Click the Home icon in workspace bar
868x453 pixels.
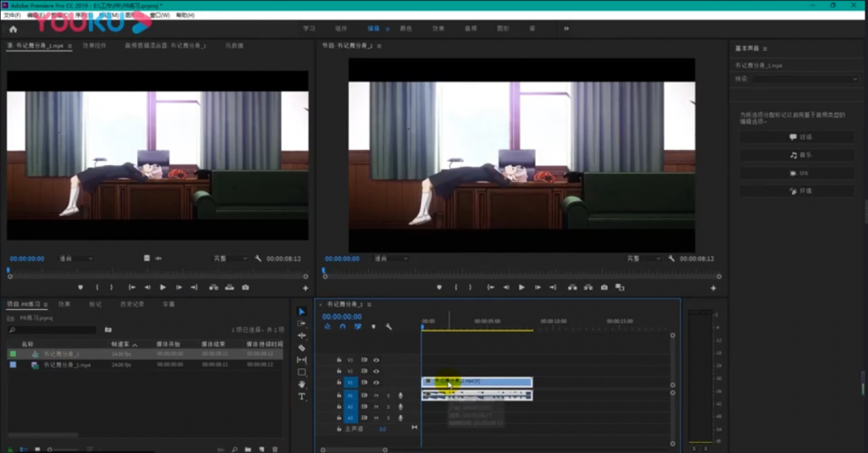(x=14, y=29)
